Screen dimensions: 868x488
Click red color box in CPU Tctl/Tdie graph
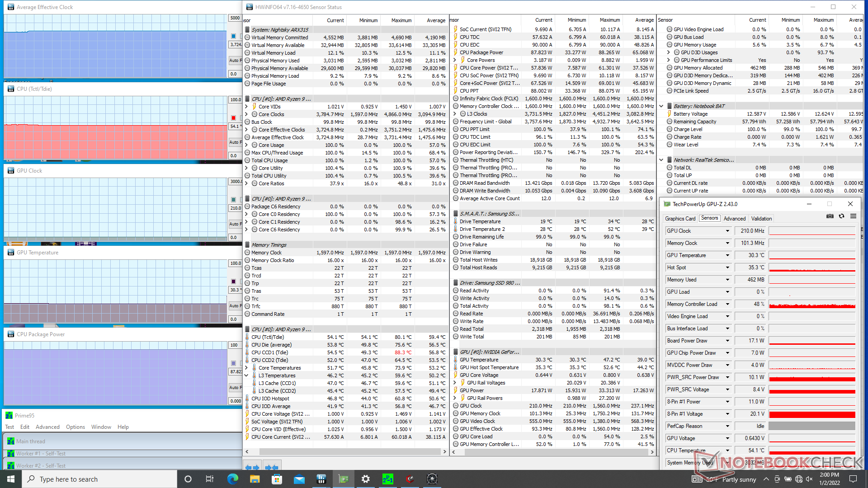click(x=234, y=117)
